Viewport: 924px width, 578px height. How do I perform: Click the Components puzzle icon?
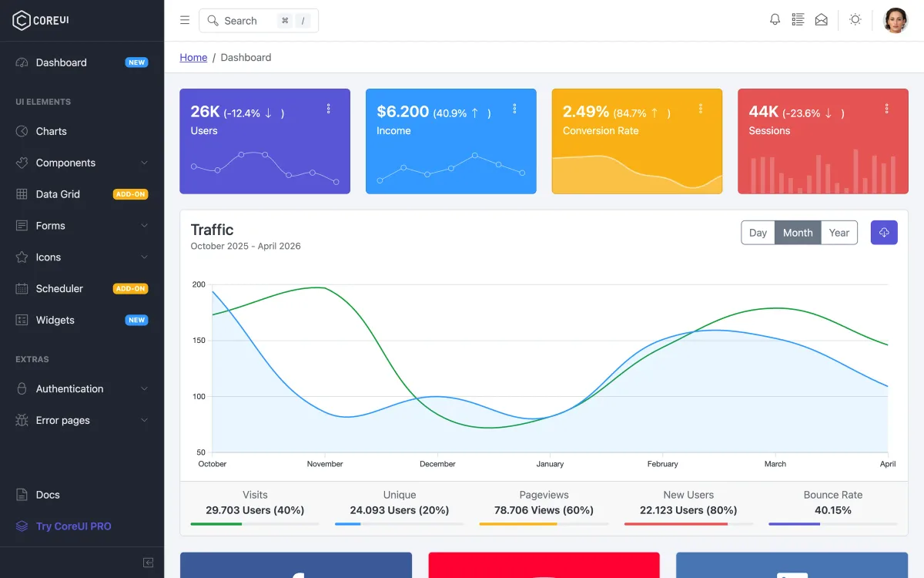pos(22,163)
